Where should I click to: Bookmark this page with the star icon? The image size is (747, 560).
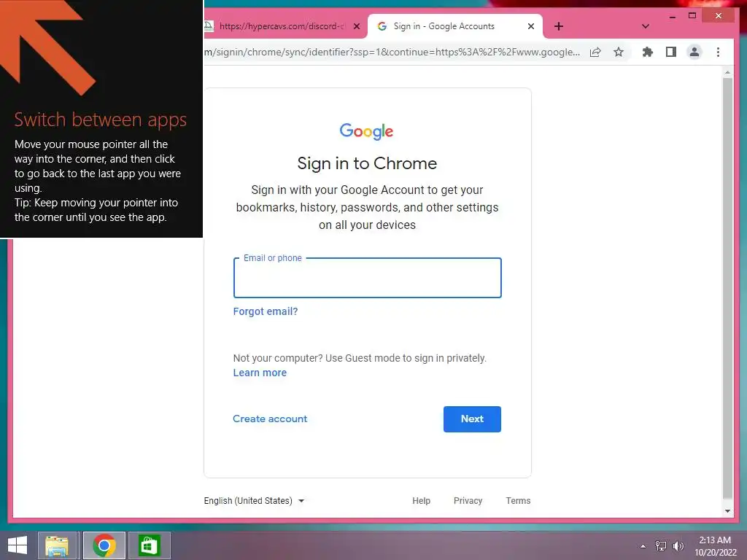point(619,52)
